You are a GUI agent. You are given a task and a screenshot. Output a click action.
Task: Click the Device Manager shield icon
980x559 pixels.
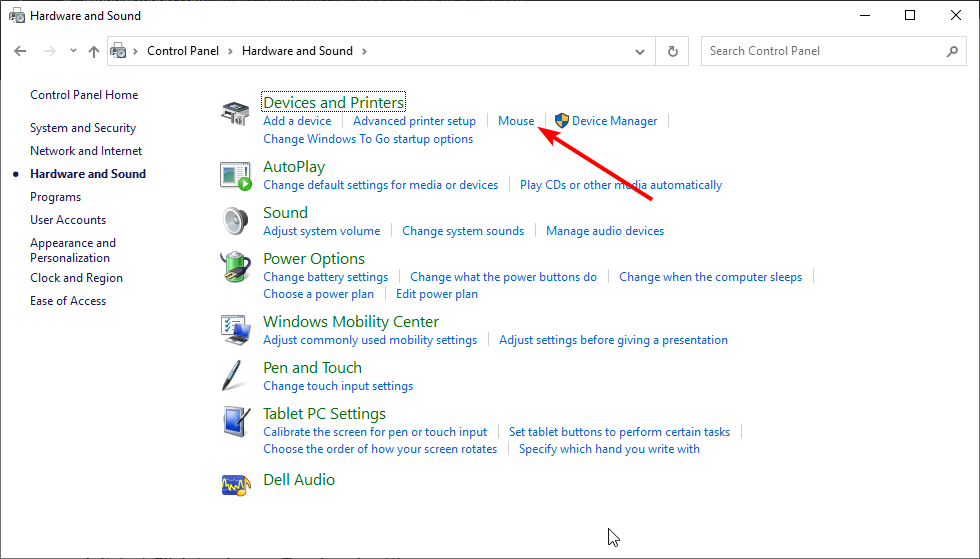tap(561, 121)
